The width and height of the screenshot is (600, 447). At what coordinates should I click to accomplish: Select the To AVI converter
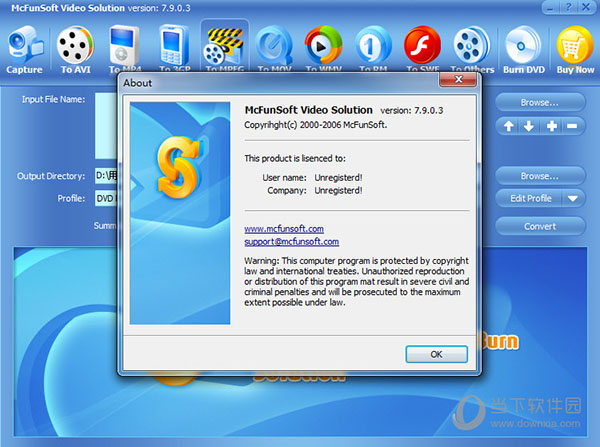(x=75, y=49)
